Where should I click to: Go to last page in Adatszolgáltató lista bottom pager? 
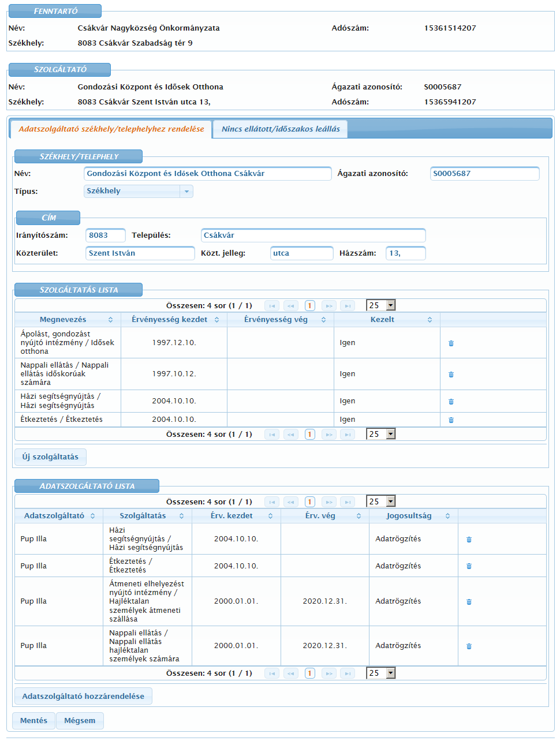(x=348, y=673)
